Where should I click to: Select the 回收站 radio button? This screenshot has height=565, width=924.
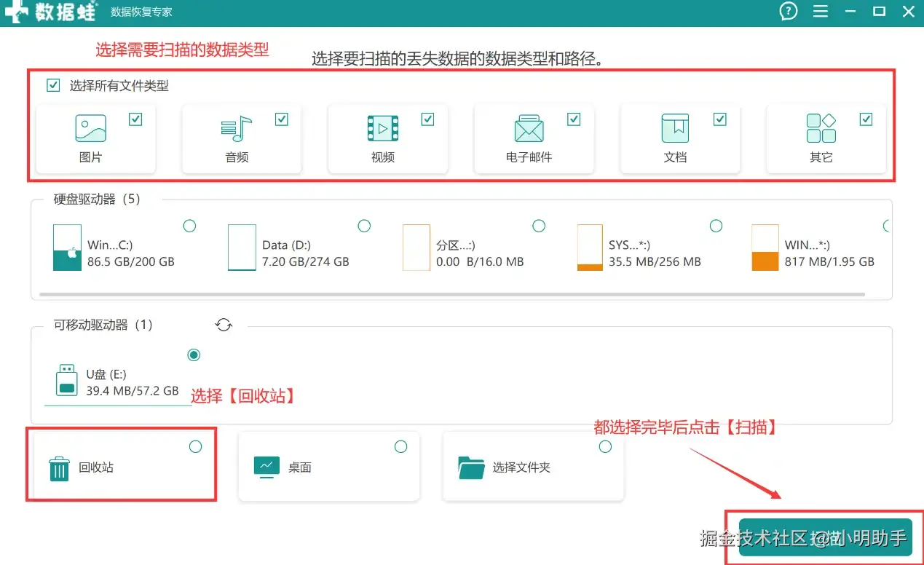point(195,446)
